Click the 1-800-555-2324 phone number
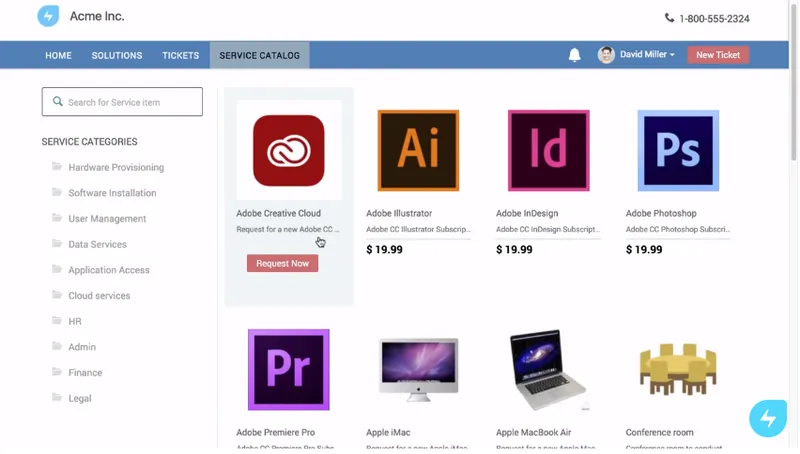The width and height of the screenshot is (800, 454). pos(714,19)
